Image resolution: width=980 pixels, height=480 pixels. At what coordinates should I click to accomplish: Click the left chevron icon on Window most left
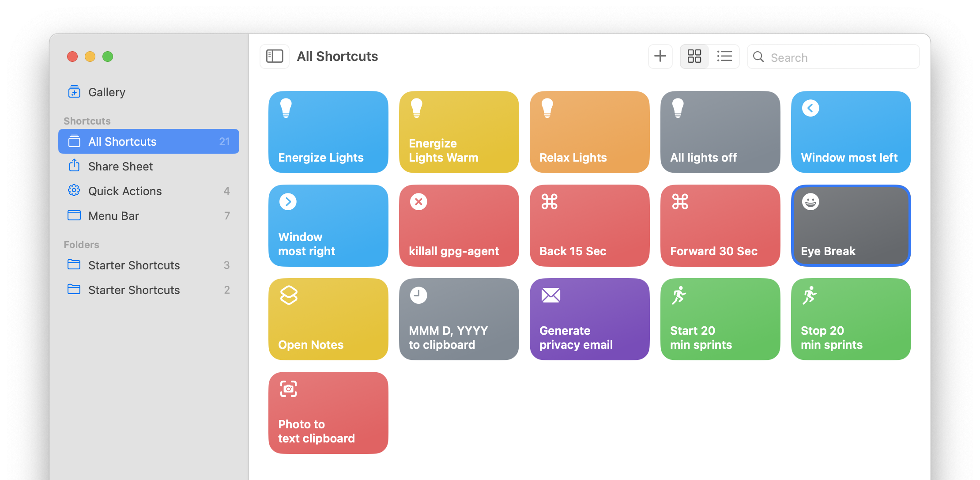pos(810,108)
